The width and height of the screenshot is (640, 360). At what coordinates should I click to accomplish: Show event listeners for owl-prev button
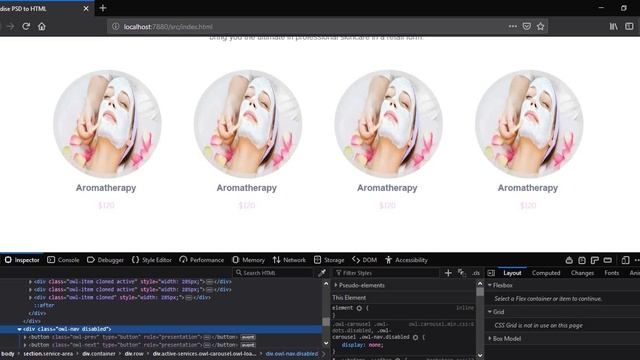(248, 337)
